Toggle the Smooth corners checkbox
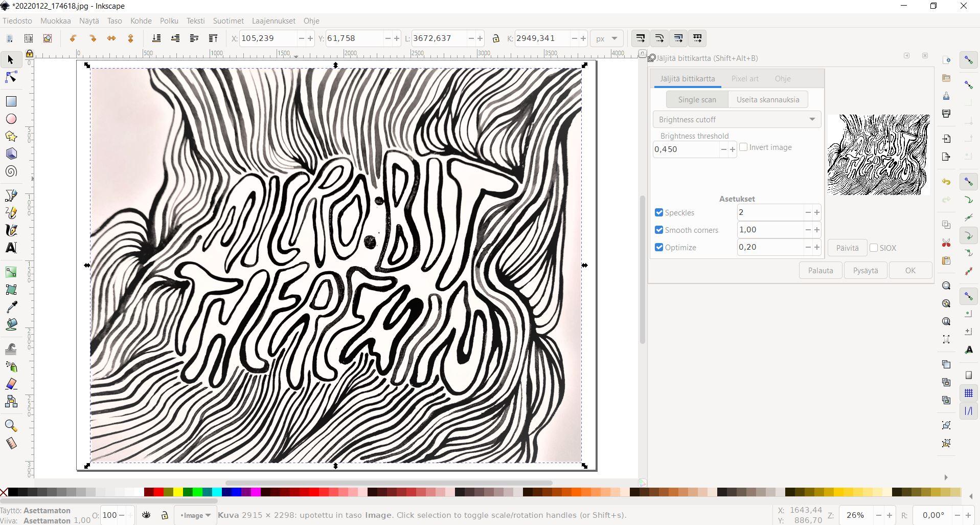This screenshot has height=525, width=980. tap(659, 230)
